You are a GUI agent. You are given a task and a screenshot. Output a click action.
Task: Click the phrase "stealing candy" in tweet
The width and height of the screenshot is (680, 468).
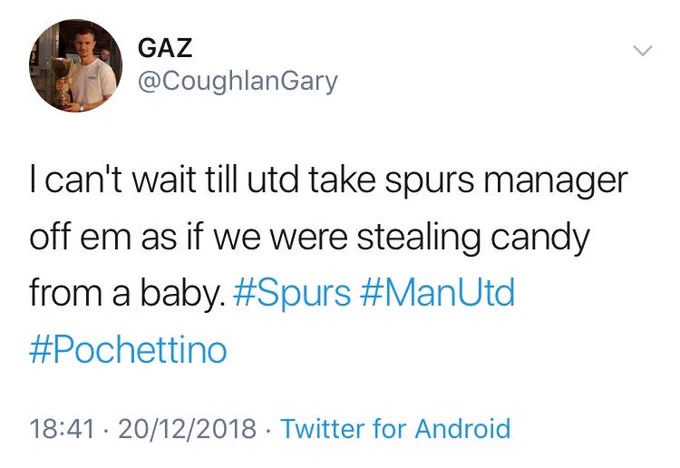[473, 238]
